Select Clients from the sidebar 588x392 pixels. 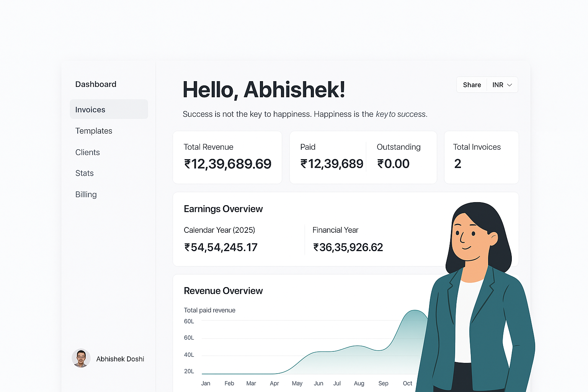pos(87,152)
